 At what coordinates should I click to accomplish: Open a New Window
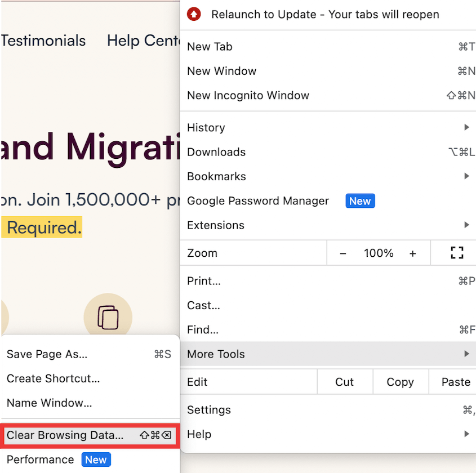pyautogui.click(x=328, y=71)
